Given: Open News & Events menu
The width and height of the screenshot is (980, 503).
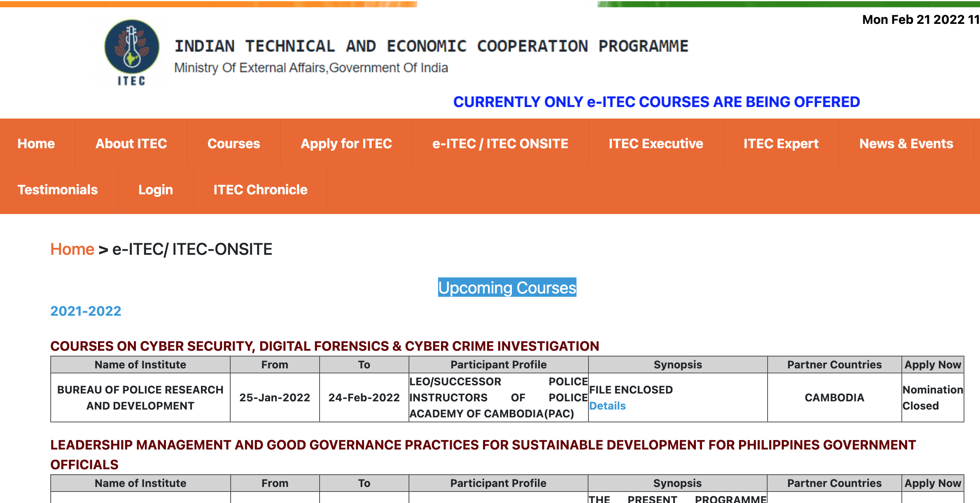Looking at the screenshot, I should click(x=906, y=143).
